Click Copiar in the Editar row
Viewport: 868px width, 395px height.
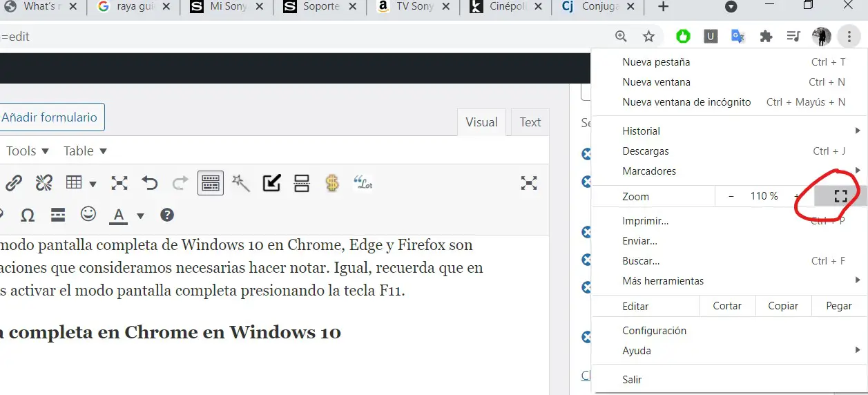(x=783, y=307)
